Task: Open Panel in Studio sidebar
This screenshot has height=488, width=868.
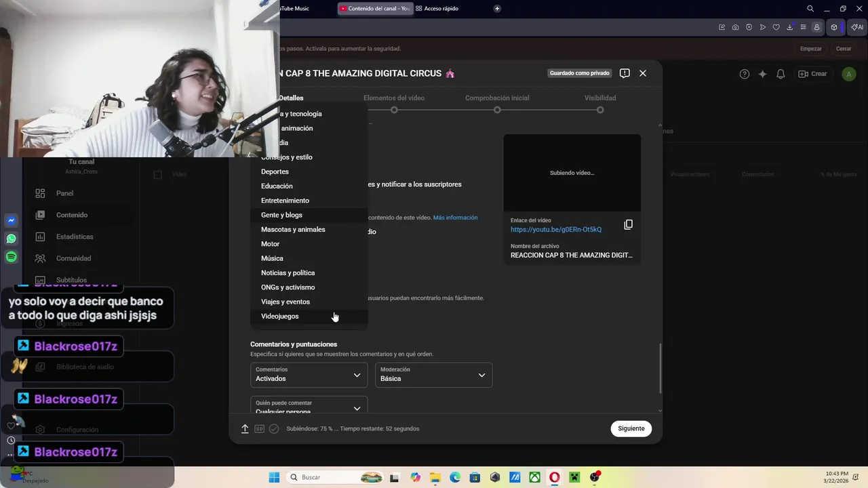Action: (65, 193)
